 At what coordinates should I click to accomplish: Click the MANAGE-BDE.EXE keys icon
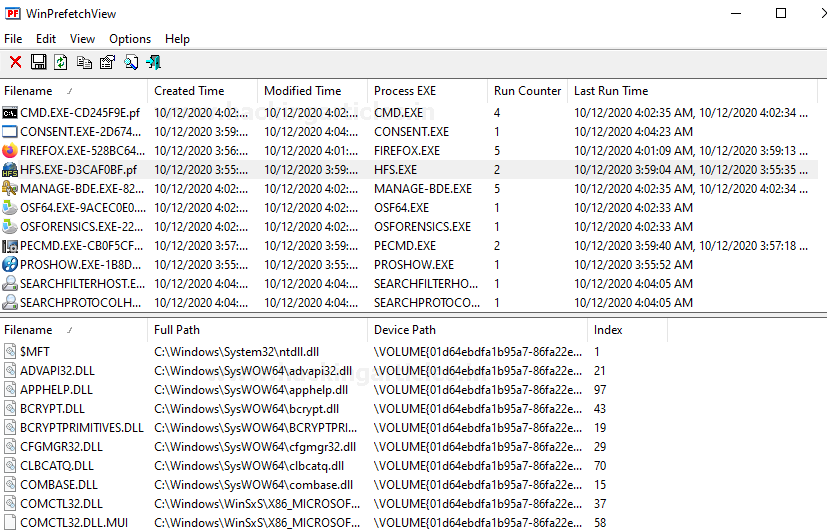point(10,189)
